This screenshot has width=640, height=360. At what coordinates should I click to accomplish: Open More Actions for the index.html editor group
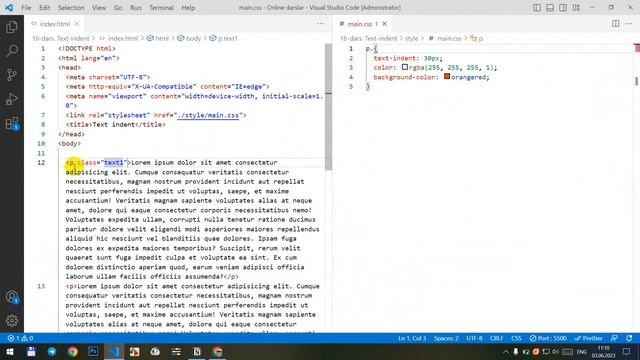(x=320, y=24)
